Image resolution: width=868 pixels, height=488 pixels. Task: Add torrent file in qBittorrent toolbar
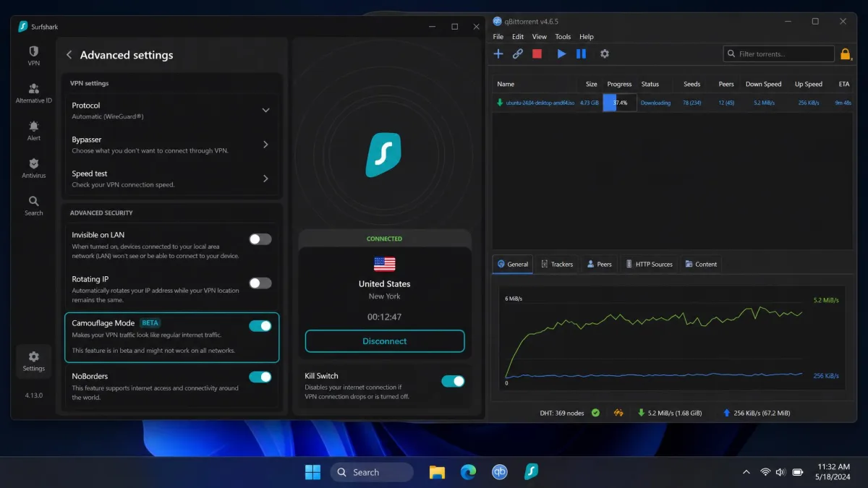coord(498,53)
